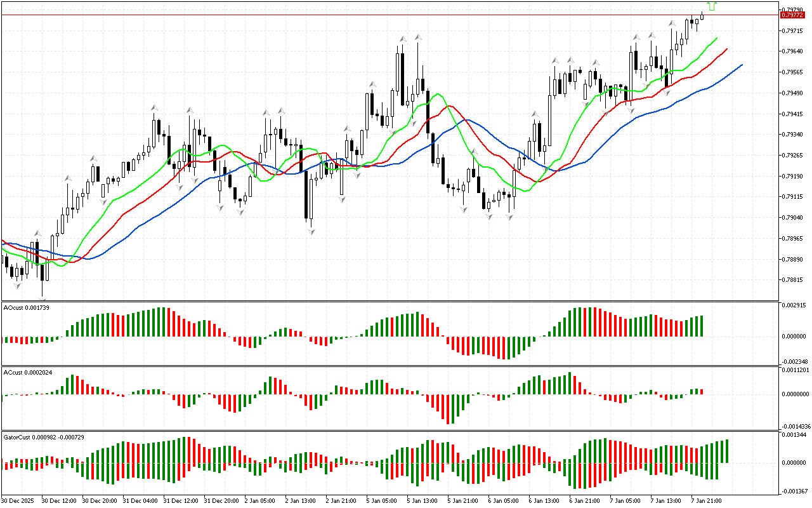
Task: Click the 0.001344 Gator scale value
Action: (x=796, y=435)
